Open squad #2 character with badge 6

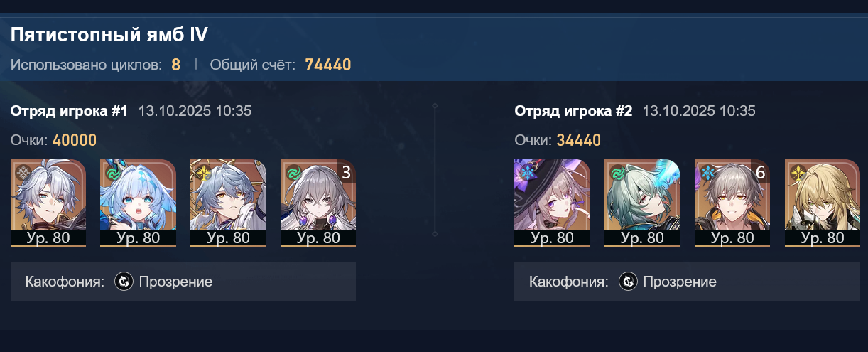point(732,203)
